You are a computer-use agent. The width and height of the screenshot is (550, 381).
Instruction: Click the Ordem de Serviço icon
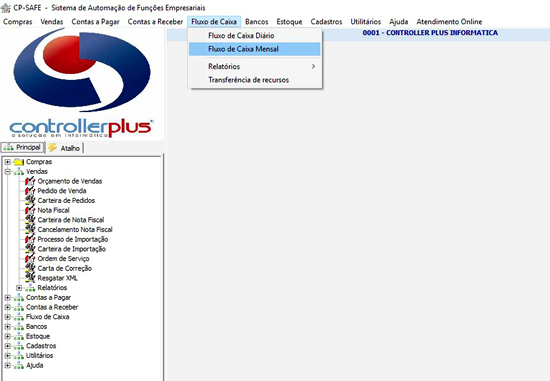[x=30, y=259]
